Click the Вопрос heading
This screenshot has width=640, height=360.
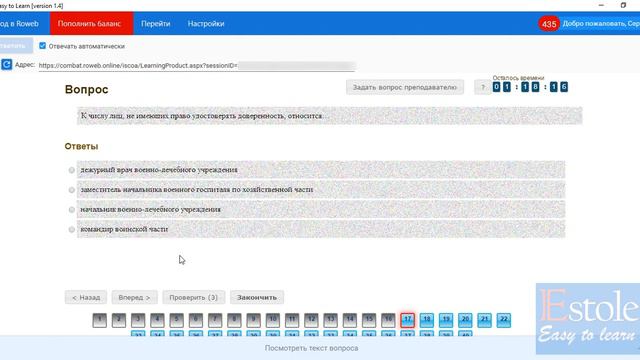87,89
